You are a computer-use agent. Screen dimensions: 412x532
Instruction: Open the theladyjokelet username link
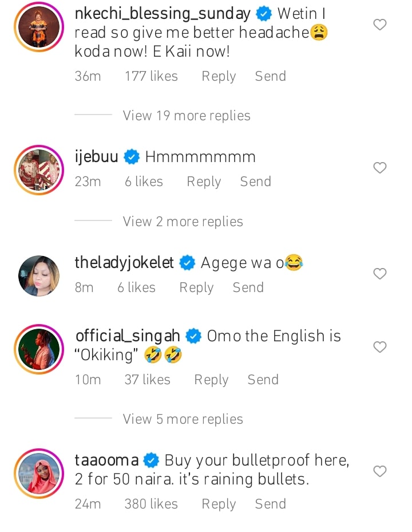click(124, 263)
